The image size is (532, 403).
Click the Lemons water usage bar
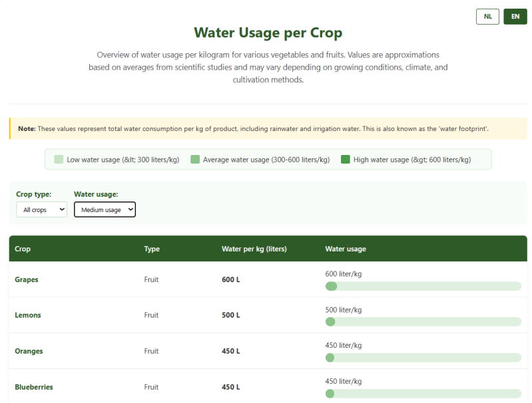423,322
